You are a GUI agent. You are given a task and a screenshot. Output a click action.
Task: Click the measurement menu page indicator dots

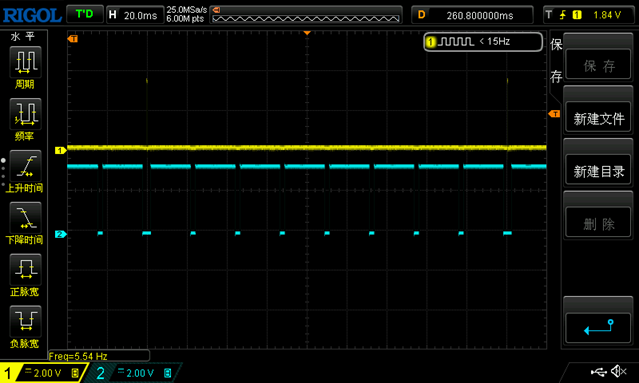pyautogui.click(x=3, y=172)
